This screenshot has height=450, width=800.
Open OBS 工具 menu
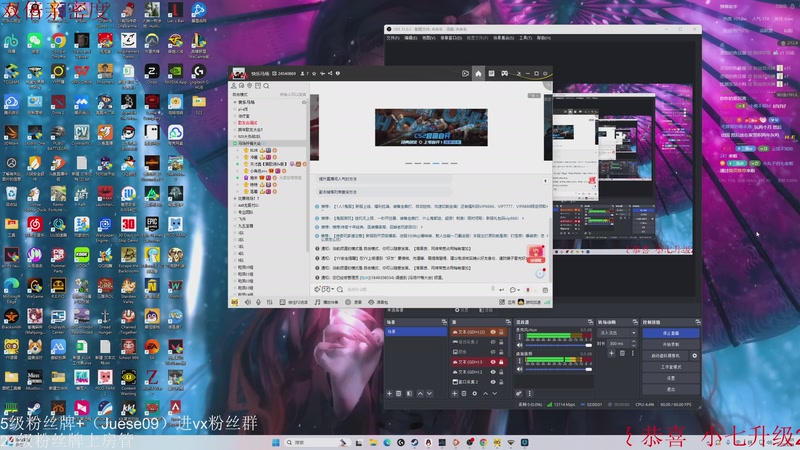[x=526, y=38]
